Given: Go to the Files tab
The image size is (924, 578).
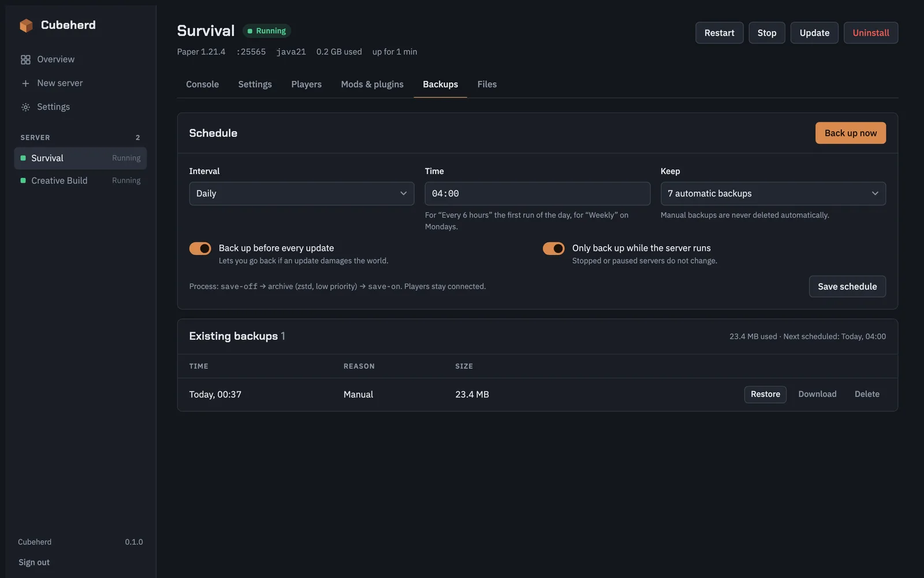Looking at the screenshot, I should tap(487, 84).
